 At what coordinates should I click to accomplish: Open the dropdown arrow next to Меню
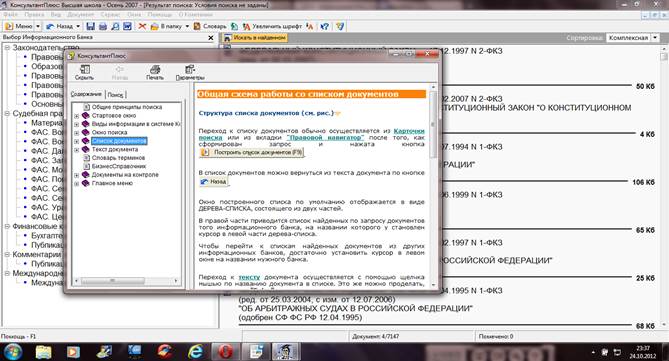pyautogui.click(x=38, y=26)
